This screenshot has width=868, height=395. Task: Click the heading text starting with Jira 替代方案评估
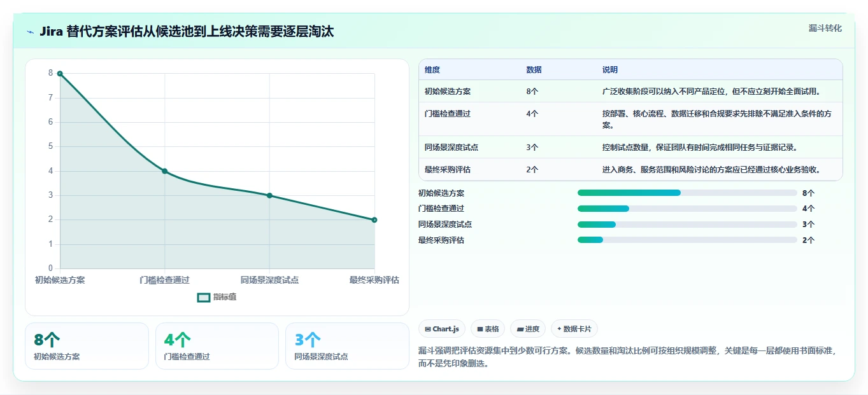tap(187, 31)
